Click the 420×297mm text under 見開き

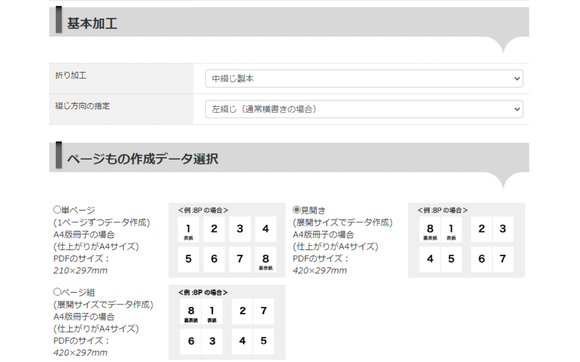(x=320, y=270)
